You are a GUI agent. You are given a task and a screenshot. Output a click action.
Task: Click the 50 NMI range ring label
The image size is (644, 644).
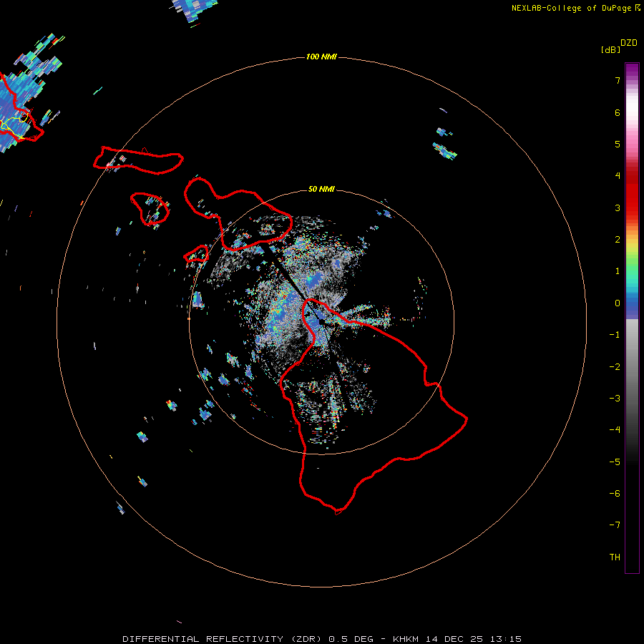coord(321,189)
